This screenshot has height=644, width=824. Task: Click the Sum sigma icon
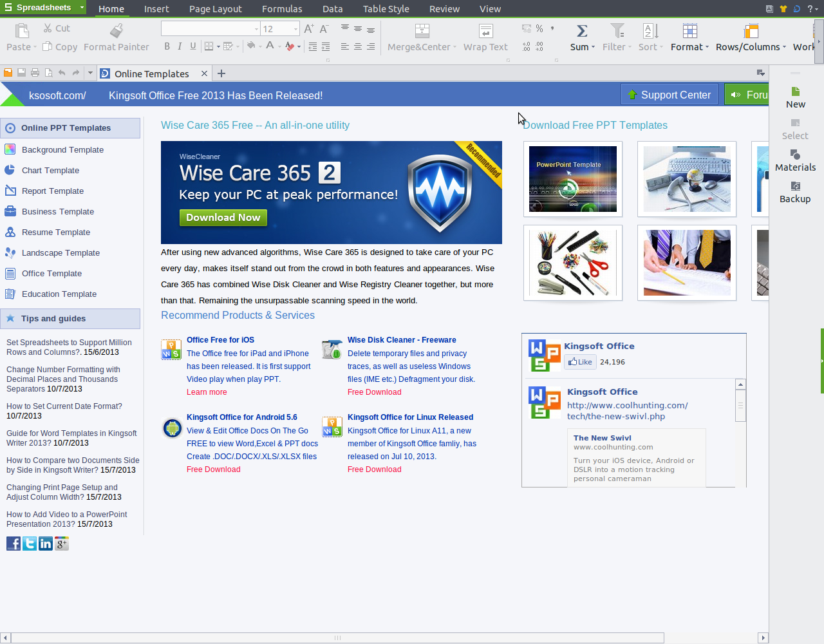tap(582, 31)
